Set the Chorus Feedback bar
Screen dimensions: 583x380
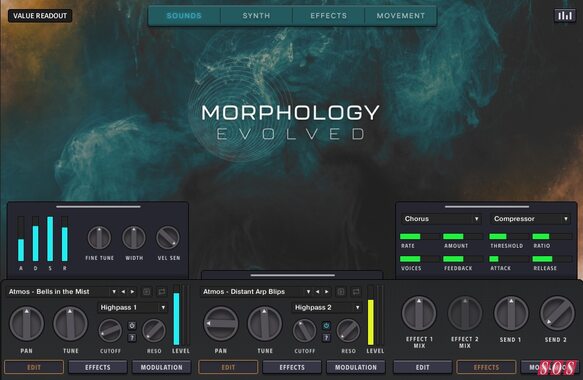463,259
